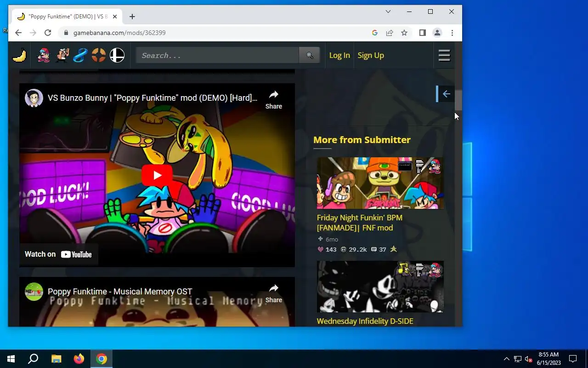Click the star award icon on BPM mod
This screenshot has height=368, width=588.
394,249
